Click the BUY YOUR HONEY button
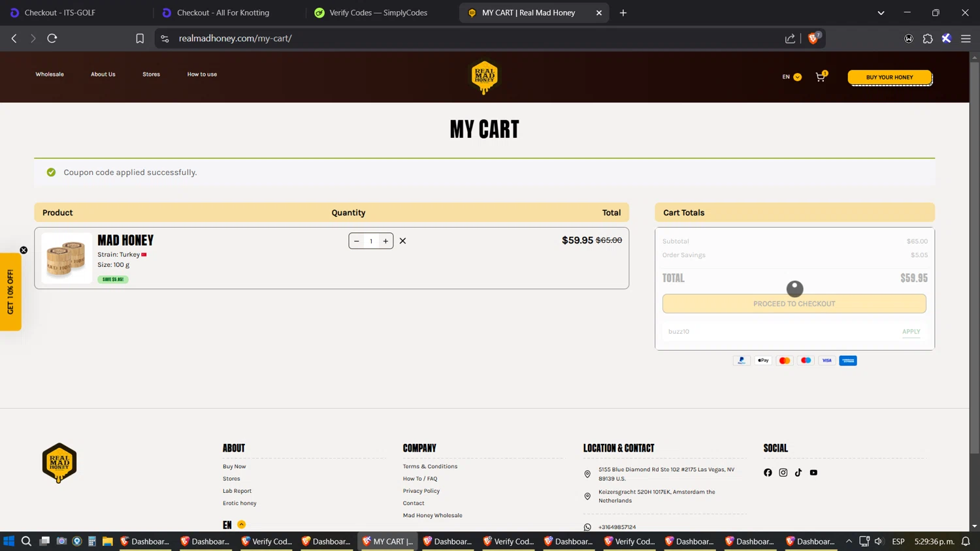 [889, 77]
